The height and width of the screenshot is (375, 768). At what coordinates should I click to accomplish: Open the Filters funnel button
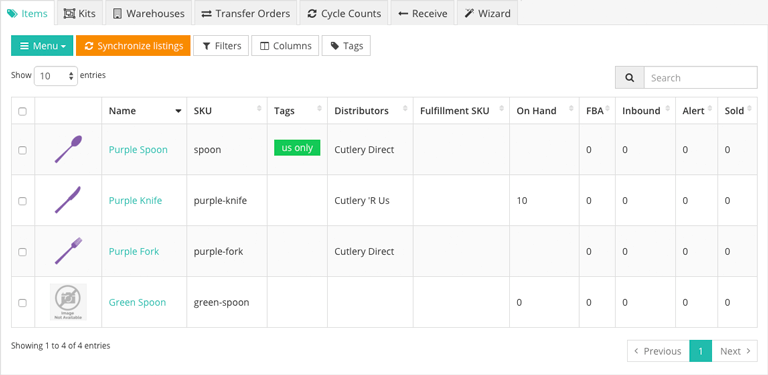point(221,46)
